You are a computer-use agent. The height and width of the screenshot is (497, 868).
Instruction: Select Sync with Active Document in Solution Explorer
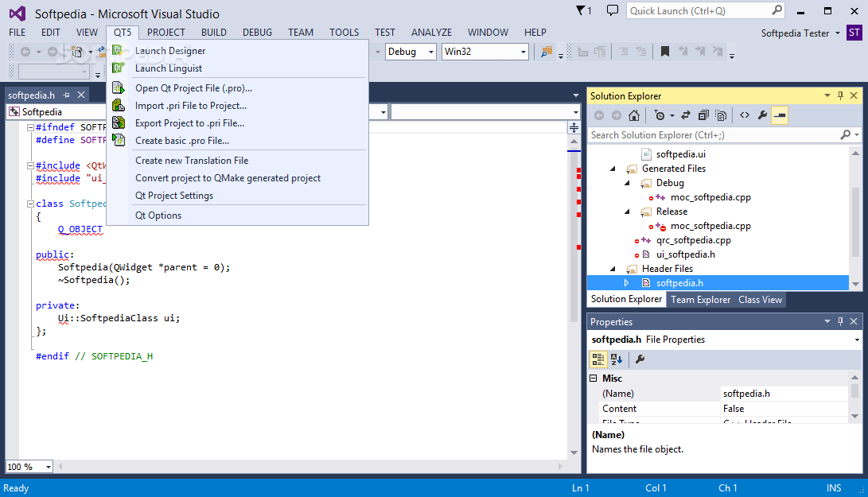tap(685, 115)
